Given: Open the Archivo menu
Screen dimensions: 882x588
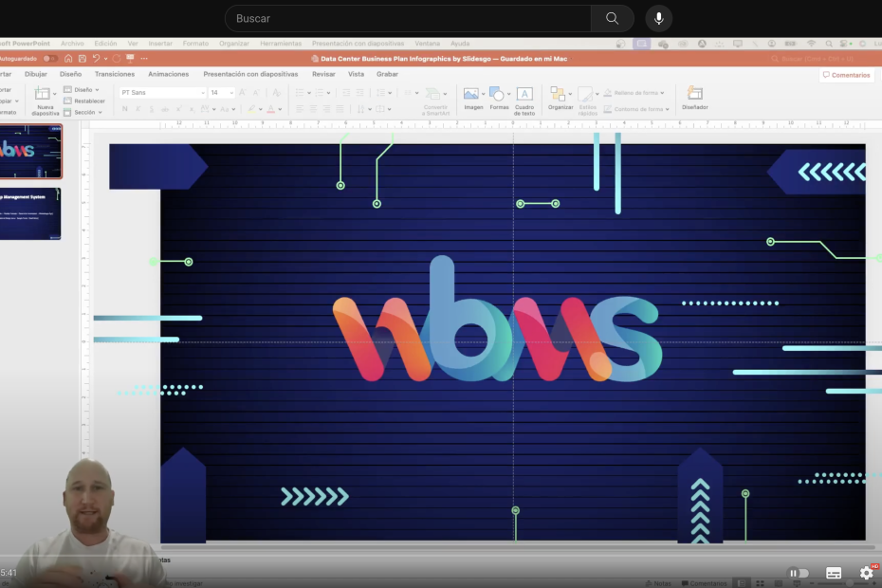Looking at the screenshot, I should (72, 44).
